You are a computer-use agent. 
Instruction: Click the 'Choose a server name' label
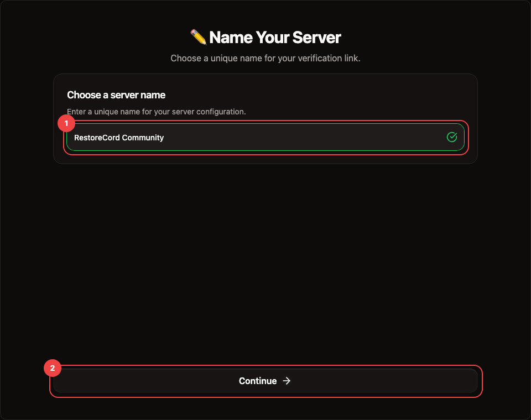tap(116, 95)
